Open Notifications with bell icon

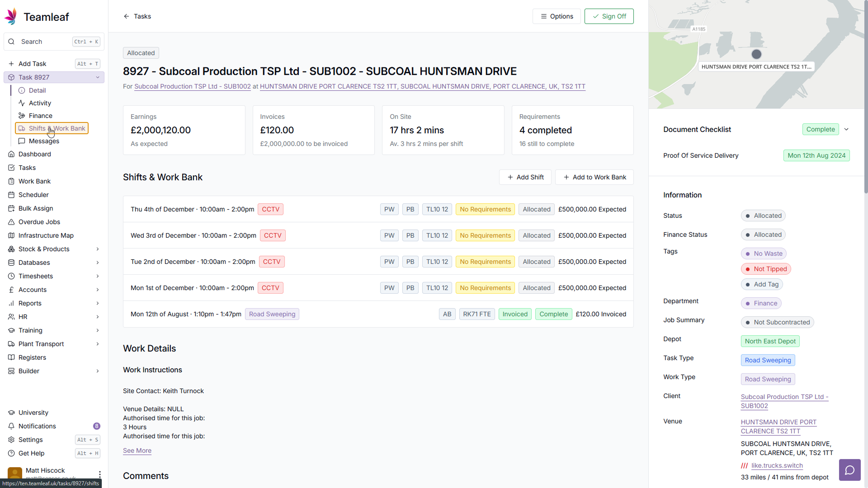pyautogui.click(x=37, y=426)
